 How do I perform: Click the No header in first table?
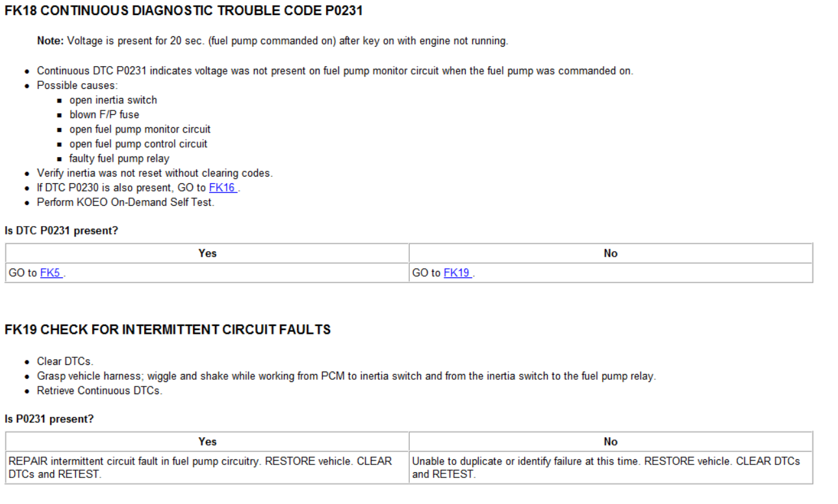point(610,253)
